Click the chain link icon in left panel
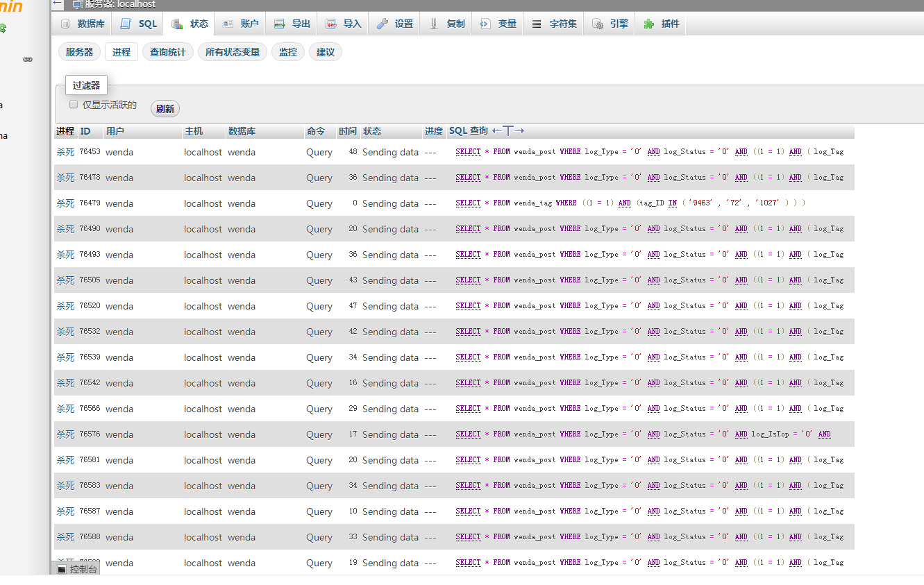The height and width of the screenshot is (585, 924). tap(28, 60)
